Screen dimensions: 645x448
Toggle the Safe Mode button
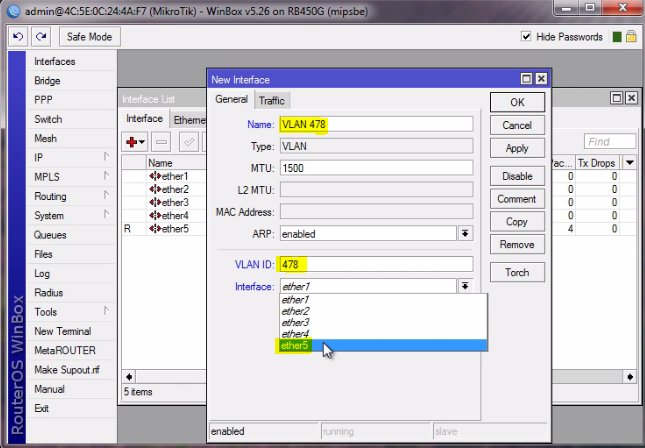[x=90, y=37]
